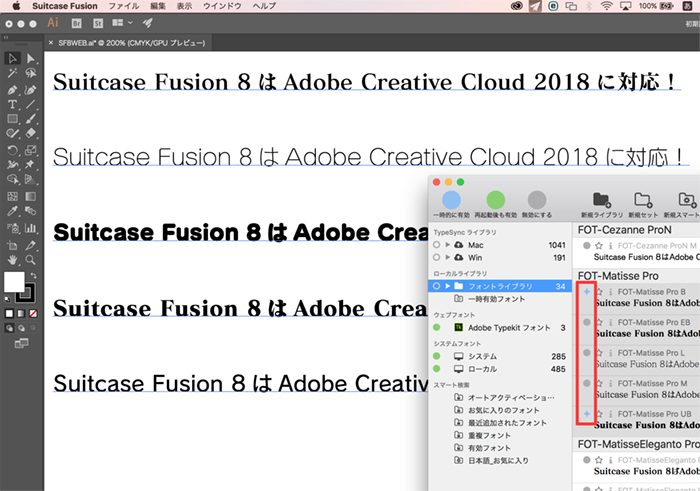The image size is (700, 491).
Task: Select the Symbol Sprayer tool
Action: coord(12,228)
